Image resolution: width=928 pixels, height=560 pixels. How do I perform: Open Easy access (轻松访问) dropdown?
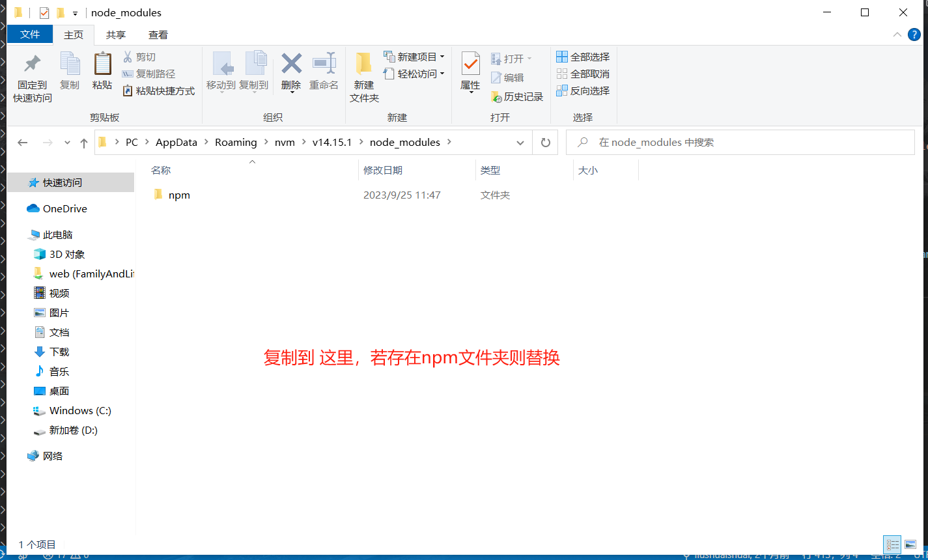pos(414,74)
